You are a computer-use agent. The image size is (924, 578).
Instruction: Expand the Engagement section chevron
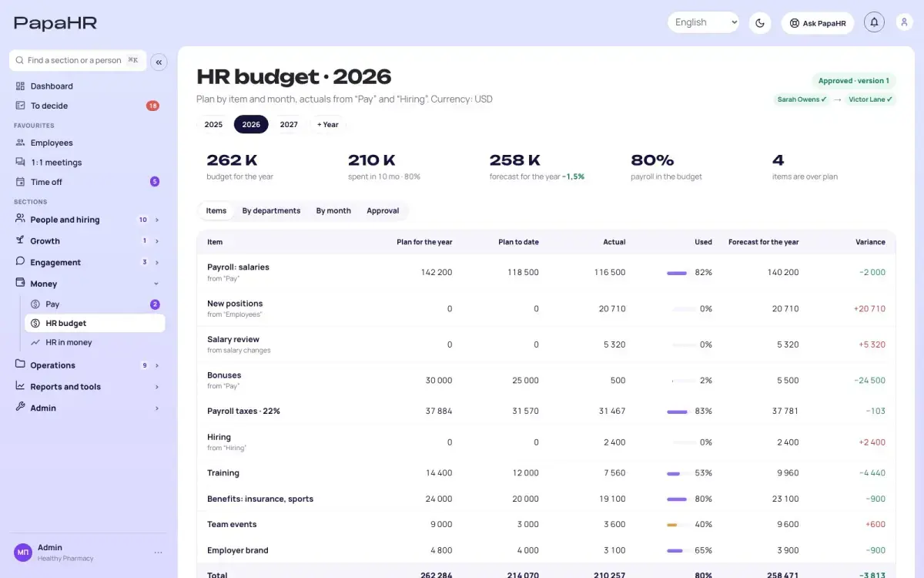click(157, 263)
